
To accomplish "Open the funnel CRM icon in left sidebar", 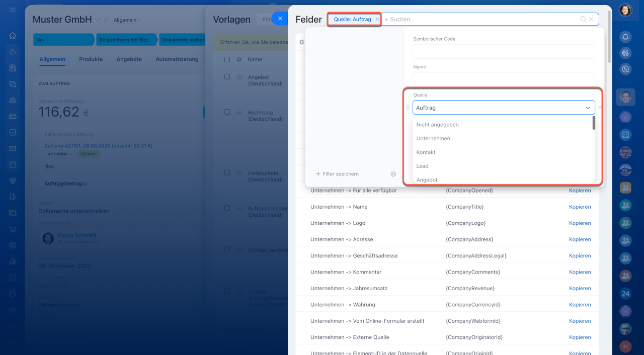I will pos(13,181).
